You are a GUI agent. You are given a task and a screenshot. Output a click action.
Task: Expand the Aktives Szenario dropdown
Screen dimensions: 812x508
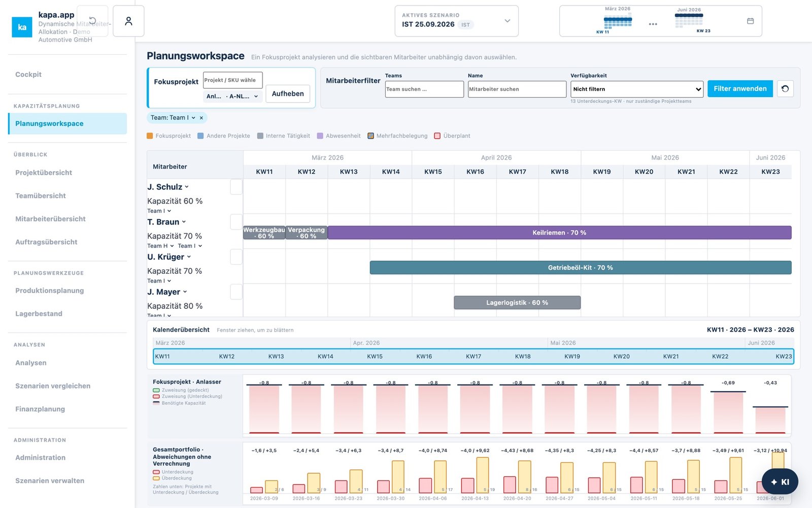tap(456, 21)
